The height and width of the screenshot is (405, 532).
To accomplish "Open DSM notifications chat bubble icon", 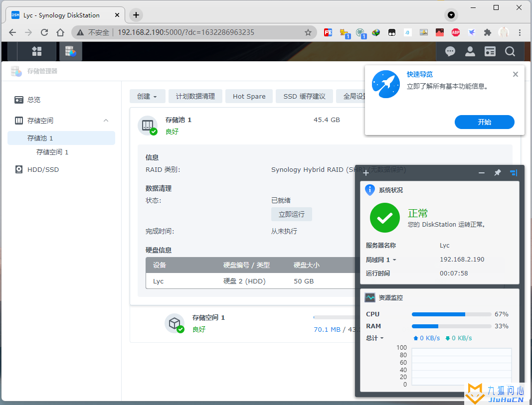I will (450, 51).
